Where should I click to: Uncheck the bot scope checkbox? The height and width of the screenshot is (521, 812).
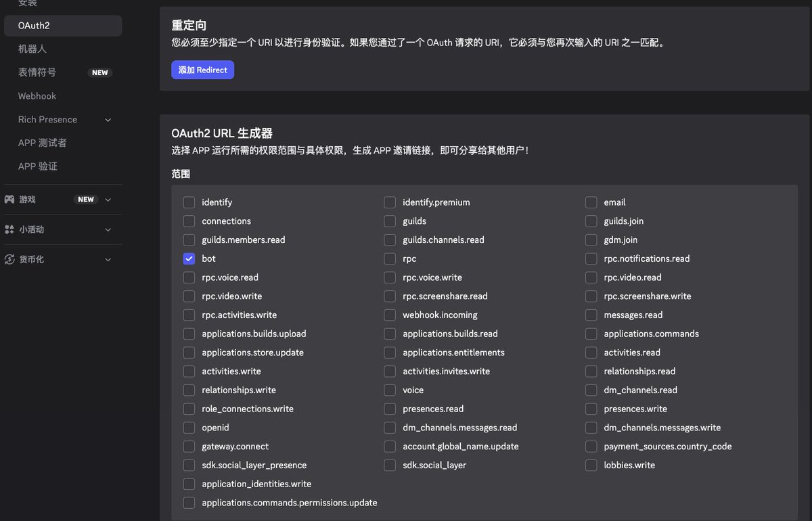pos(189,258)
